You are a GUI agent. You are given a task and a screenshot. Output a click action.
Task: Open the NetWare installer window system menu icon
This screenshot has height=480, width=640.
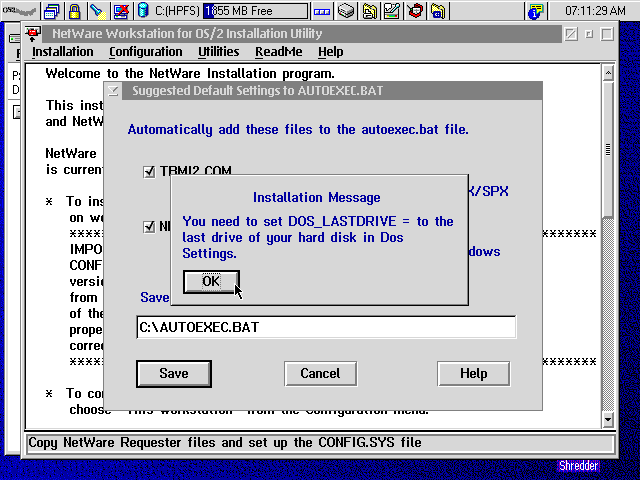33,34
